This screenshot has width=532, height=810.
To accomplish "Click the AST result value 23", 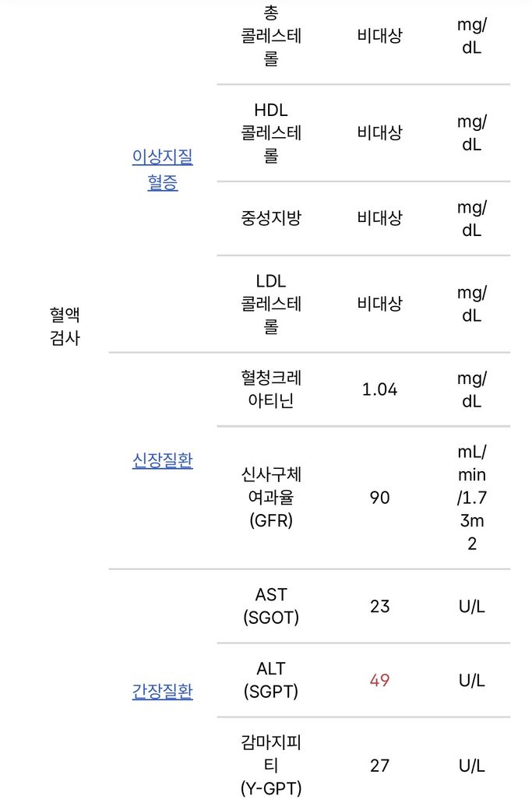I will 380,606.
